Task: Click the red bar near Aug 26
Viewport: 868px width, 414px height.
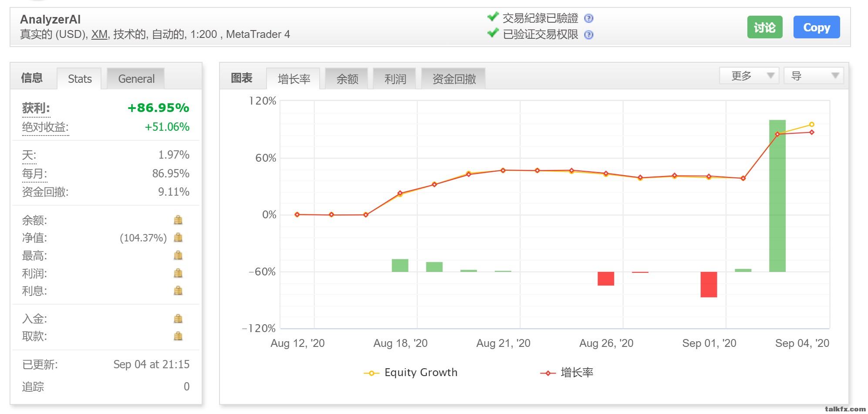Action: click(x=606, y=278)
